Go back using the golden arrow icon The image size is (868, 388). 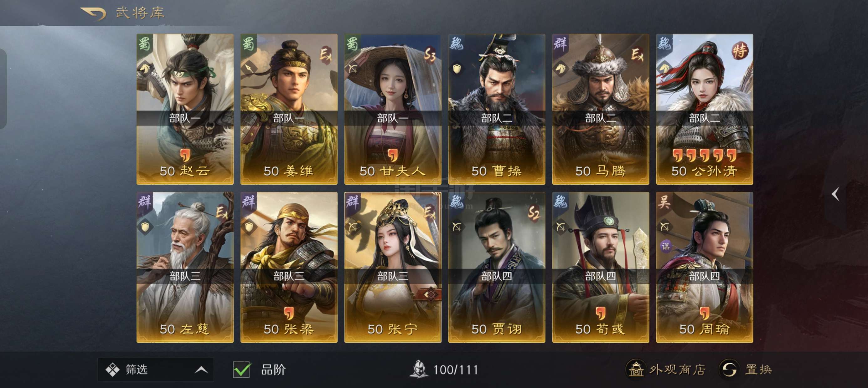[93, 13]
